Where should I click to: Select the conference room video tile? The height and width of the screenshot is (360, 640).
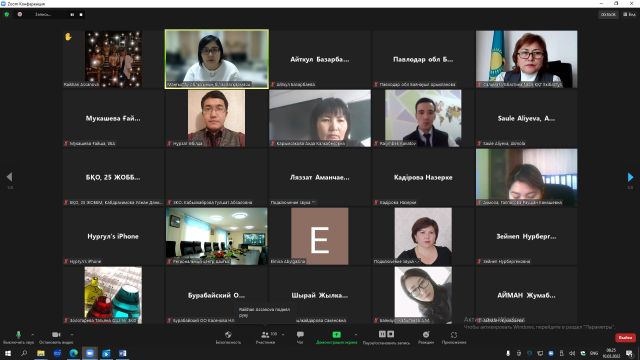(x=217, y=236)
